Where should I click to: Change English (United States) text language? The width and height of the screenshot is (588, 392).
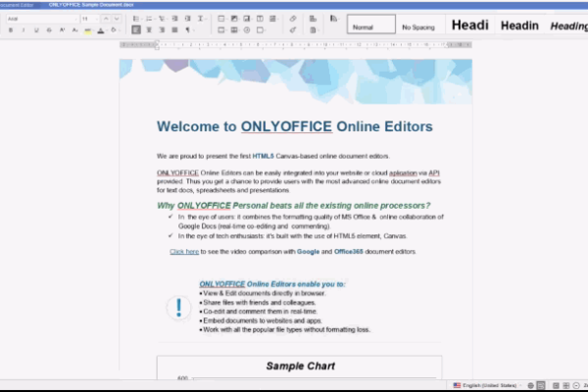pos(488,385)
